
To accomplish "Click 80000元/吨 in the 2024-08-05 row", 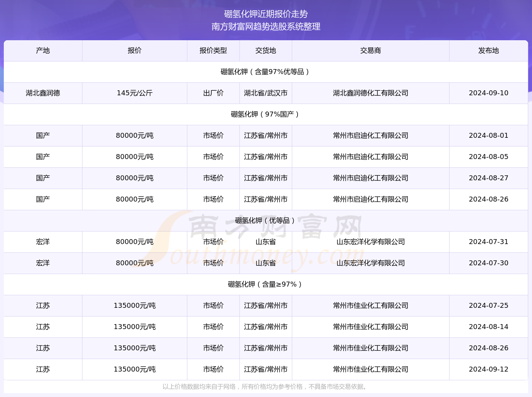I will pyautogui.click(x=135, y=157).
